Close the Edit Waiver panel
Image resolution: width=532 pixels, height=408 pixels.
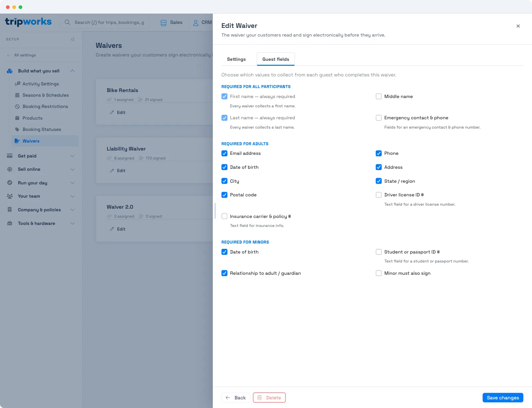(518, 26)
